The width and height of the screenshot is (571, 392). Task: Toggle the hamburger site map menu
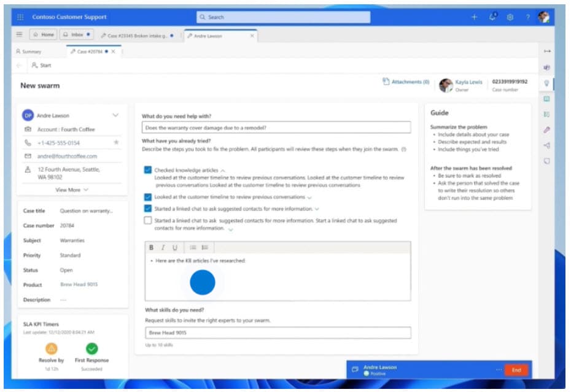(x=19, y=34)
